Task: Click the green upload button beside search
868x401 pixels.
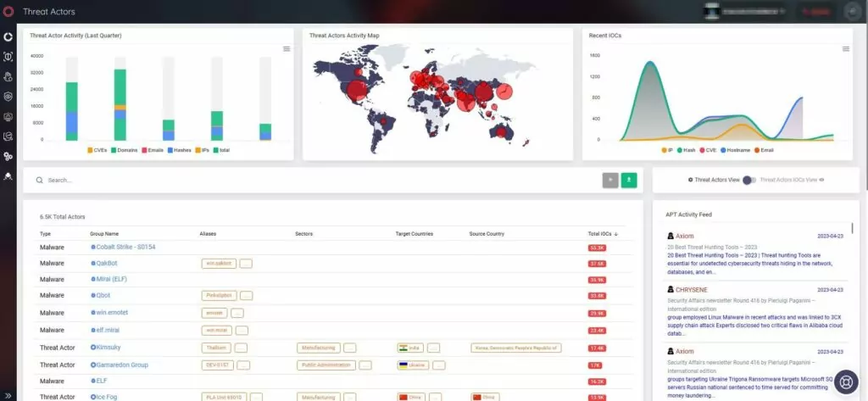Action: click(x=629, y=180)
